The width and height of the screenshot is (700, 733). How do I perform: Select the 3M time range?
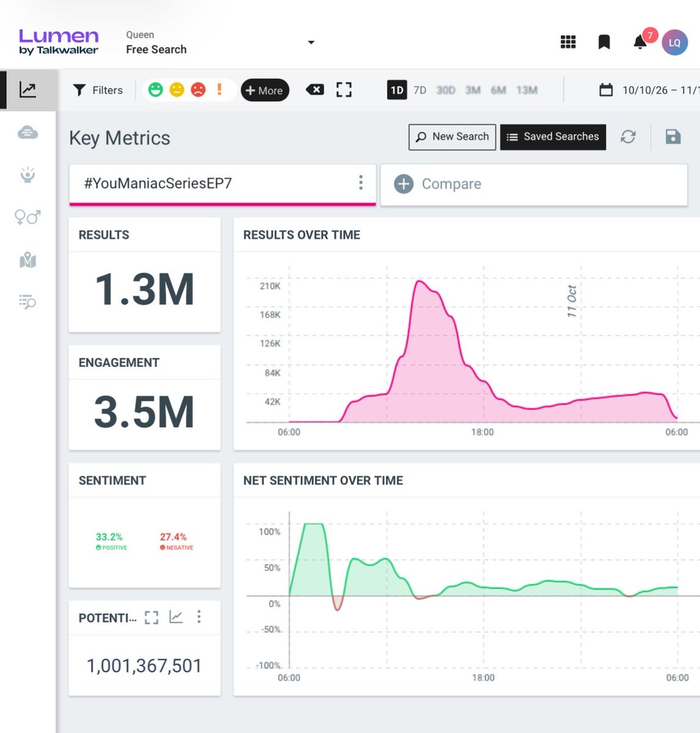tap(473, 90)
